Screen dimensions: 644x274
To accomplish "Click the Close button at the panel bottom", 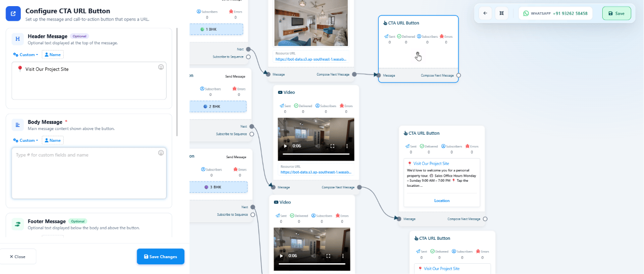I will (x=18, y=257).
